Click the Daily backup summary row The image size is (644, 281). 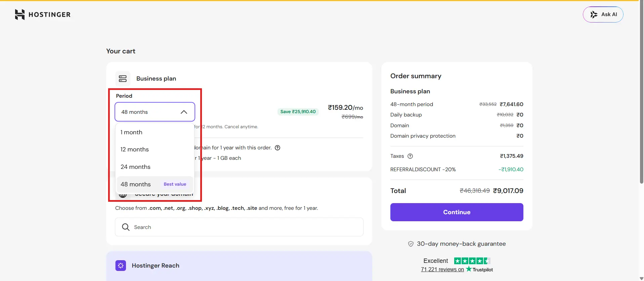457,115
